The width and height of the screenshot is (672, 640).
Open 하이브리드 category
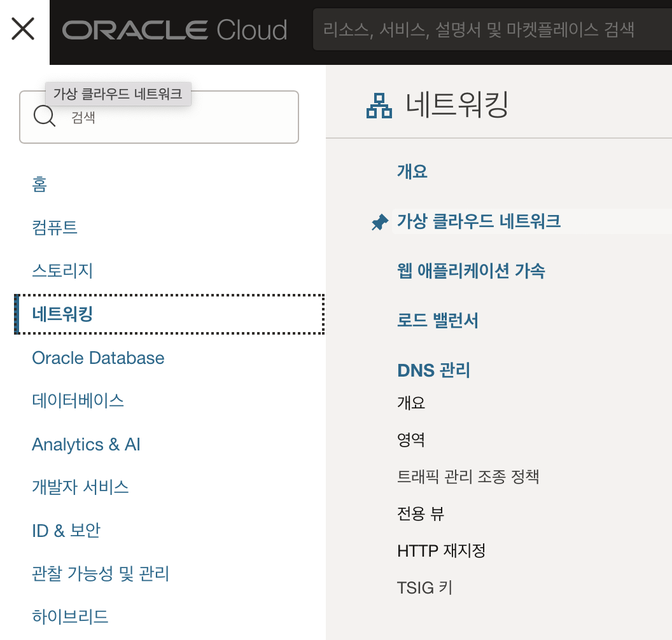[70, 616]
